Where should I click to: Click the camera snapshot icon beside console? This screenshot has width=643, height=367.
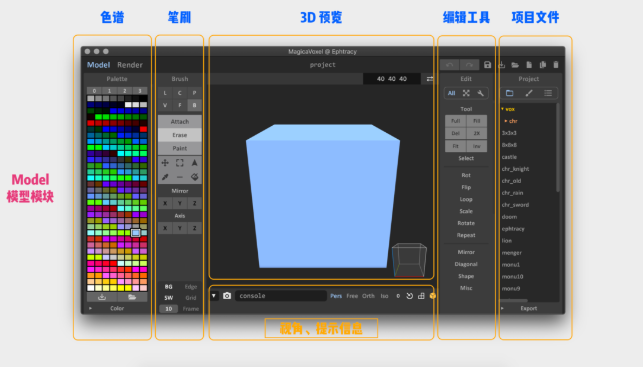click(227, 296)
